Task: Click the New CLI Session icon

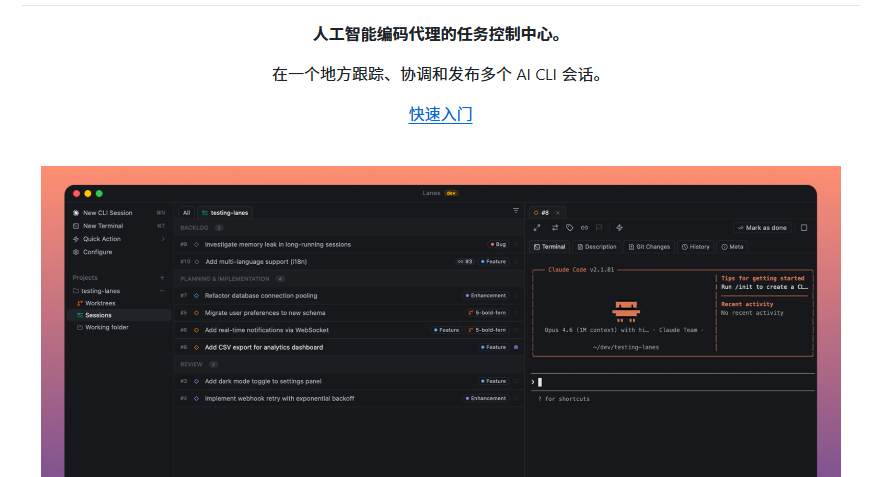Action: 76,213
